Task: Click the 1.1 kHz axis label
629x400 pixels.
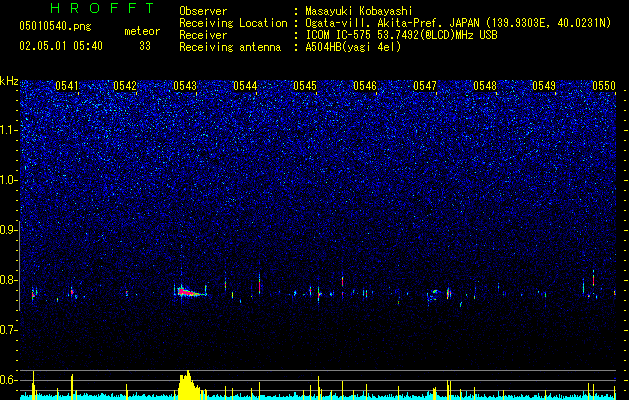Action: 8,130
